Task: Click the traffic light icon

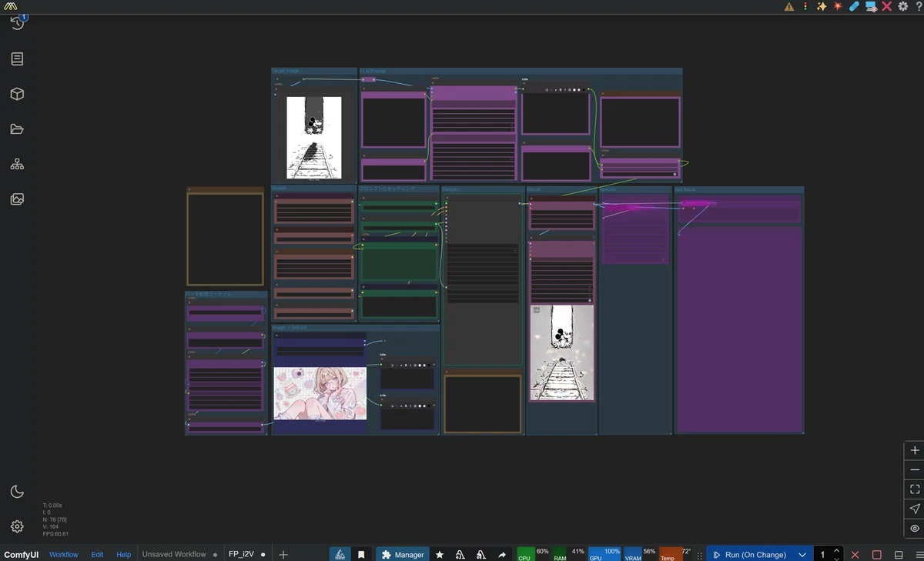Action: coord(805,6)
